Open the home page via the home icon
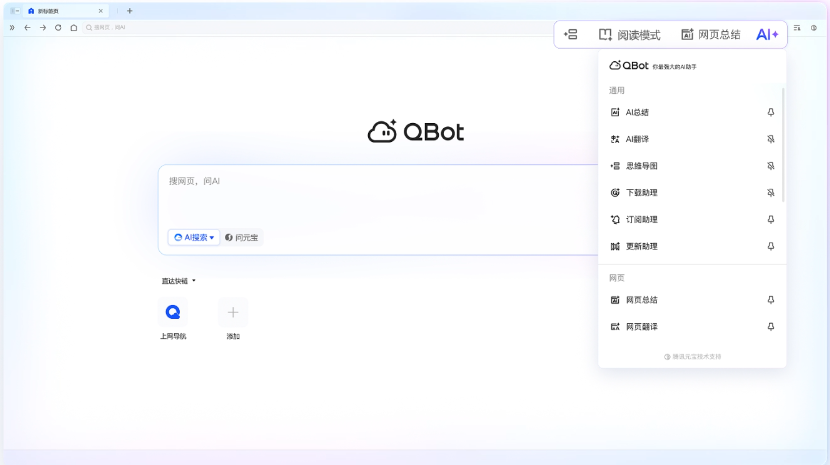The image size is (830, 465). click(74, 28)
